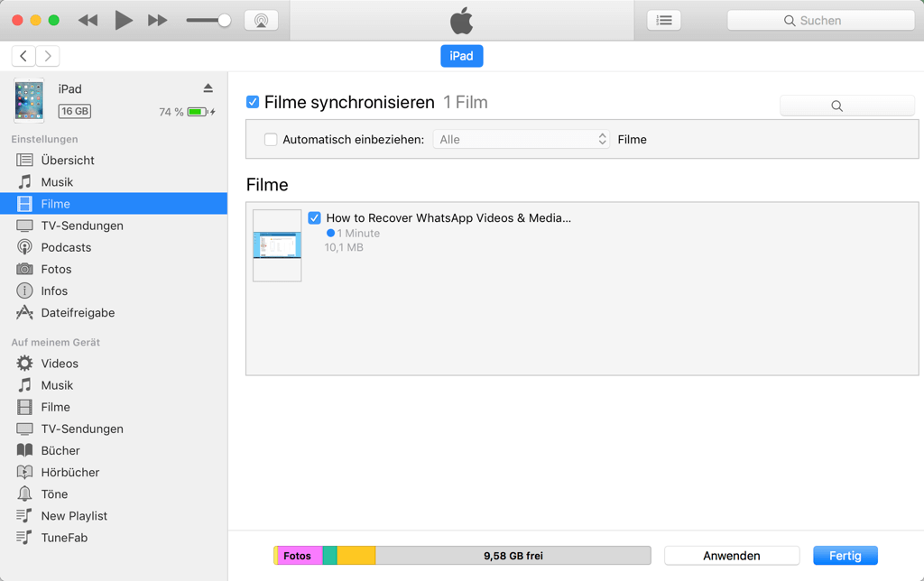Select Filme under Einstellungen
924x581 pixels.
[x=114, y=204]
